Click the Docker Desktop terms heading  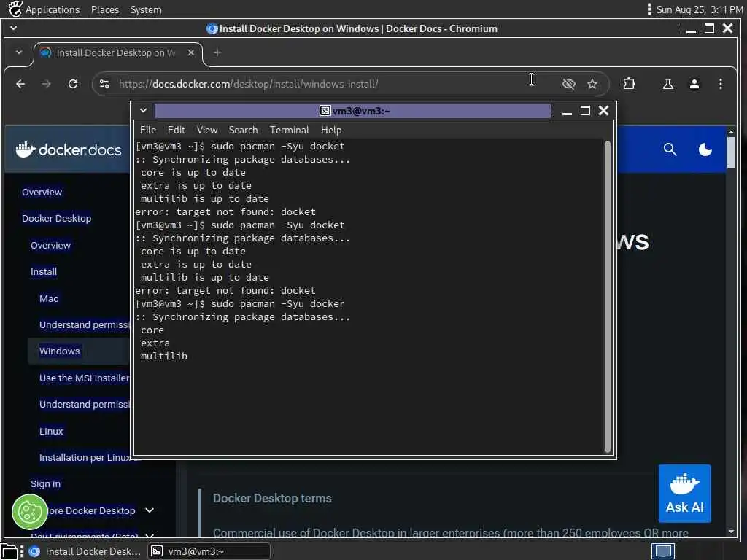[x=272, y=499]
